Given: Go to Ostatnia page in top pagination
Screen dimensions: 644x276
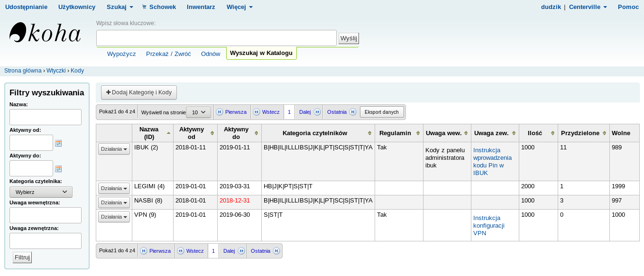Looking at the screenshot, I should click(x=340, y=112).
